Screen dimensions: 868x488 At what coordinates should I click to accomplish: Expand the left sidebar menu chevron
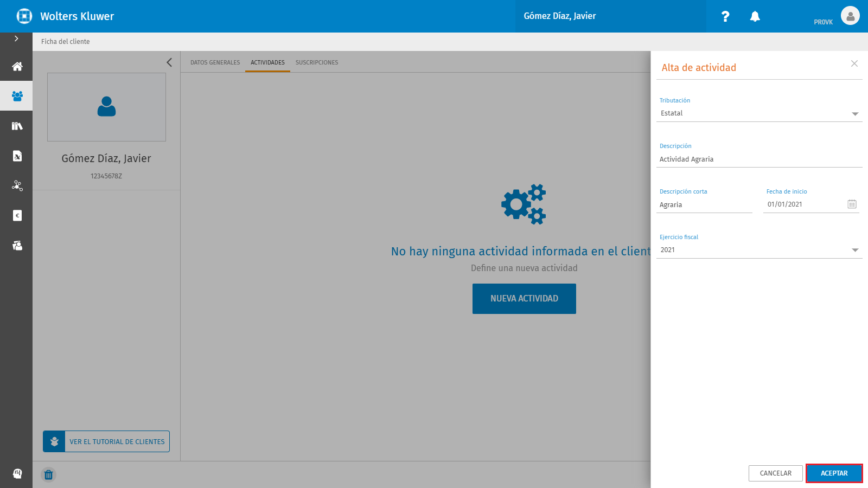[x=16, y=38]
